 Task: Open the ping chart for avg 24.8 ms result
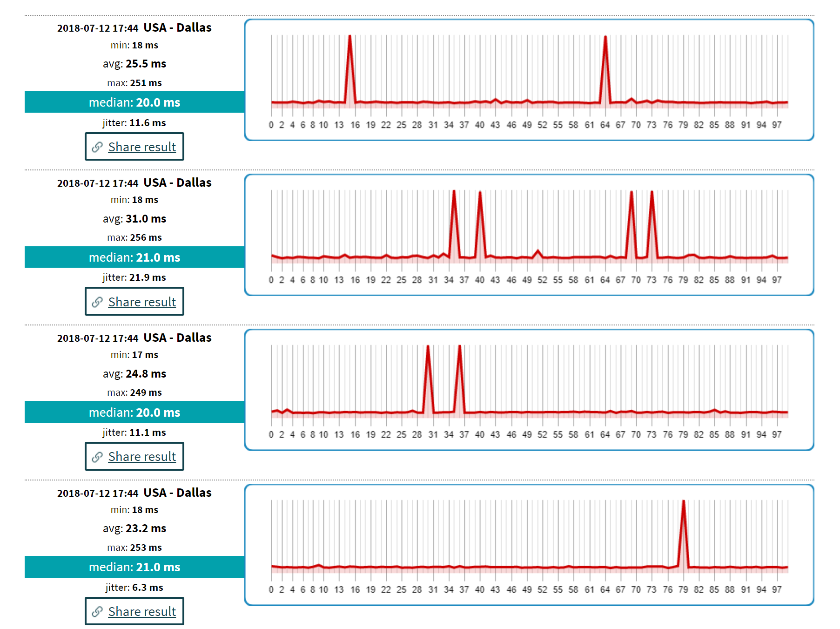point(529,390)
